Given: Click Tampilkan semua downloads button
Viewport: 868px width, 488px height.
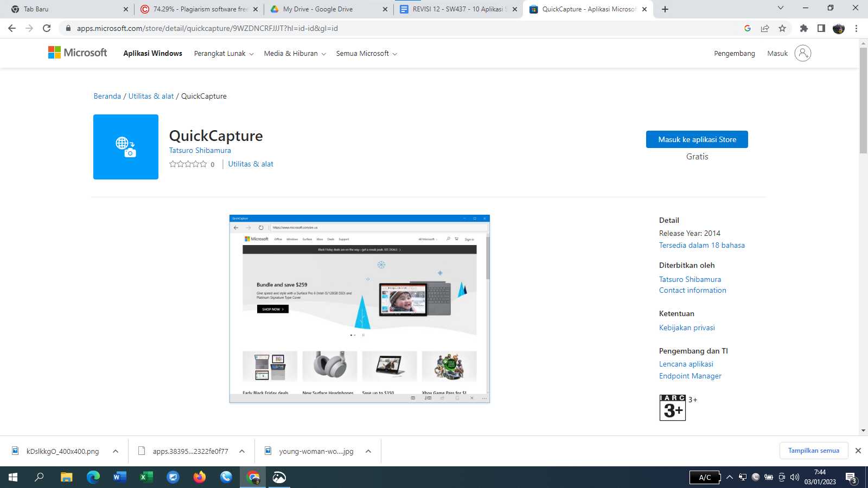Looking at the screenshot, I should click(x=814, y=451).
